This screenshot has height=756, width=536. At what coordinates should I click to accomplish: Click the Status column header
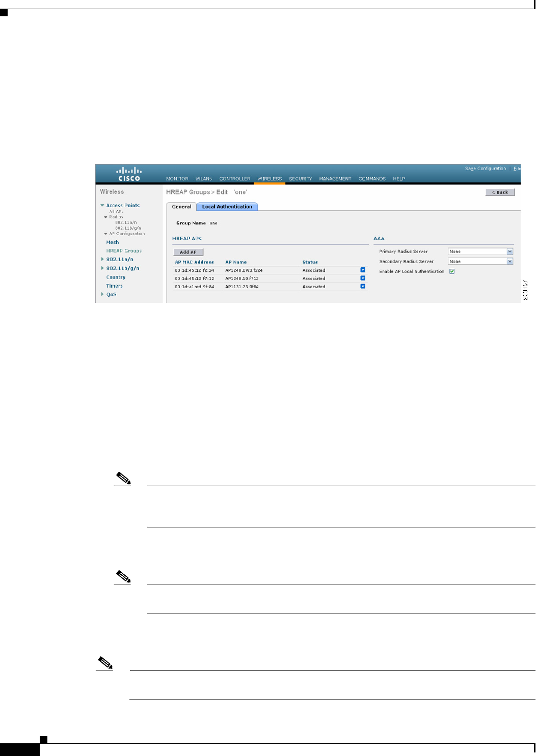click(x=310, y=262)
